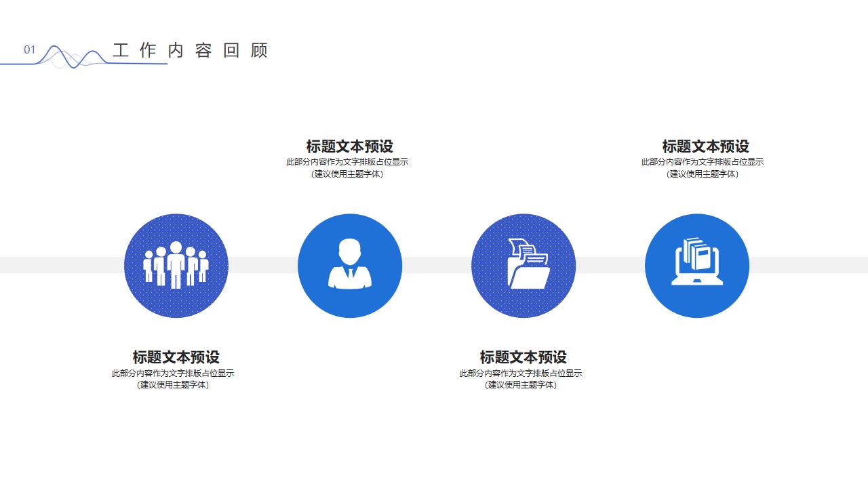Image resolution: width=868 pixels, height=488 pixels.
Task: Select placeholder description under businessman heading
Action: (347, 168)
